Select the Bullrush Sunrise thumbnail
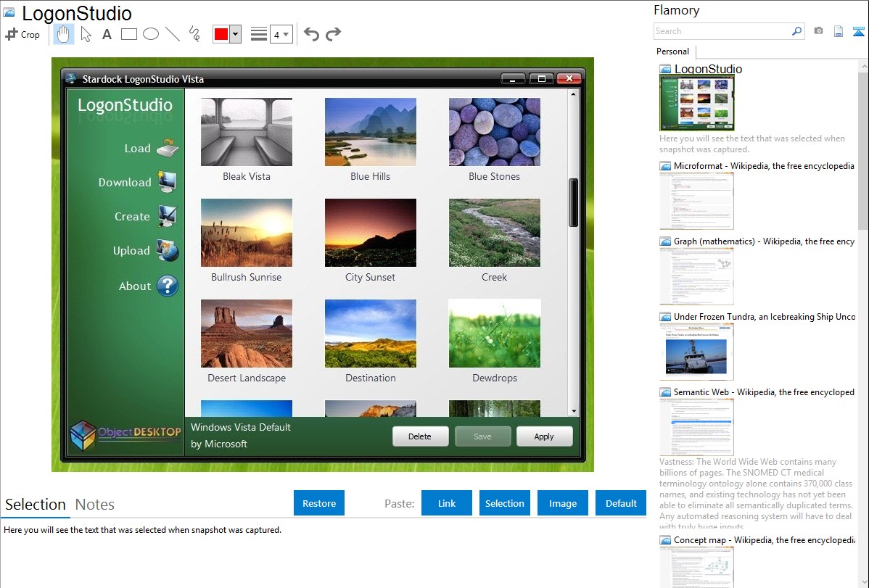This screenshot has width=869, height=588. coord(247,233)
